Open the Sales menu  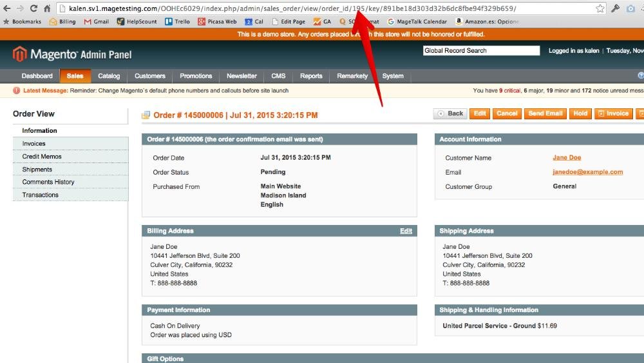(x=75, y=76)
